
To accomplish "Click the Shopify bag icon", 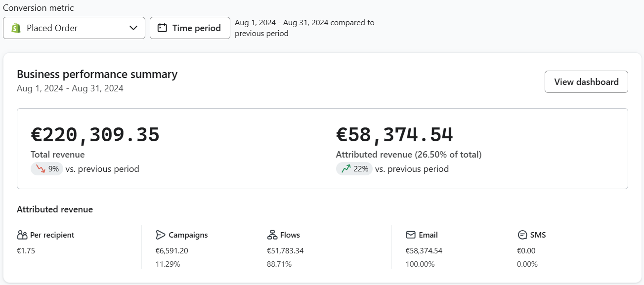I will pos(16,28).
